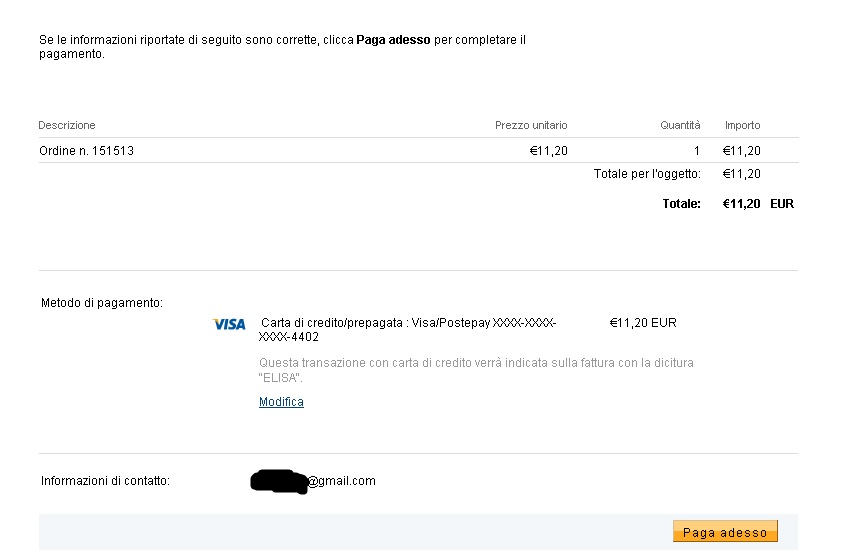
Task: Click the Paga adesso button
Action: point(725,532)
